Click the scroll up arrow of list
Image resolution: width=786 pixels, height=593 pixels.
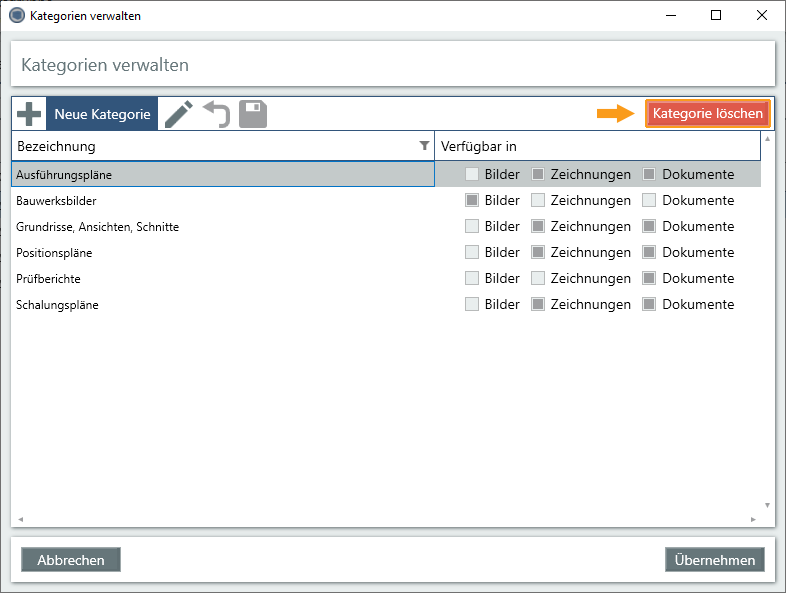point(768,140)
